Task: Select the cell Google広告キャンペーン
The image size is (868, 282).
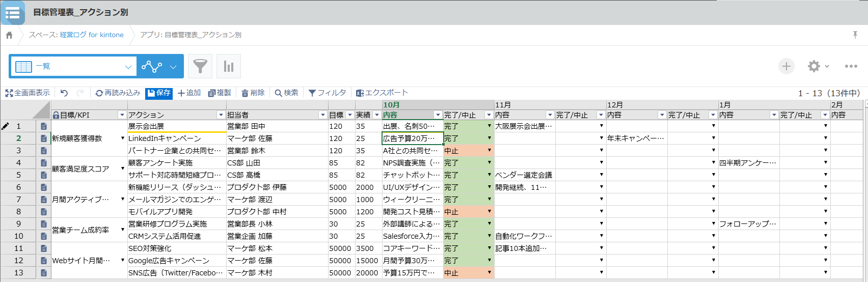Action: 177,261
